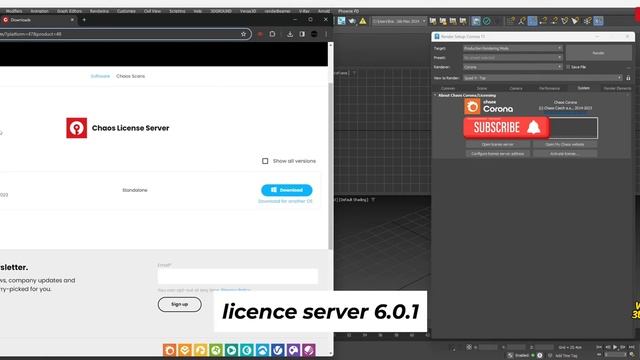This screenshot has width=640, height=360.
Task: Click the third teapot render icon in the toolbar
Action: point(453,21)
